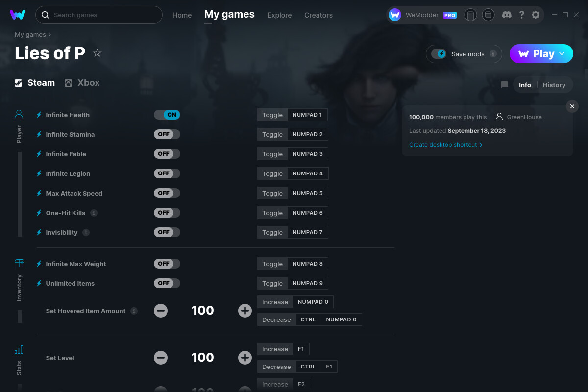Enable Infinite Fable toggle

click(167, 154)
